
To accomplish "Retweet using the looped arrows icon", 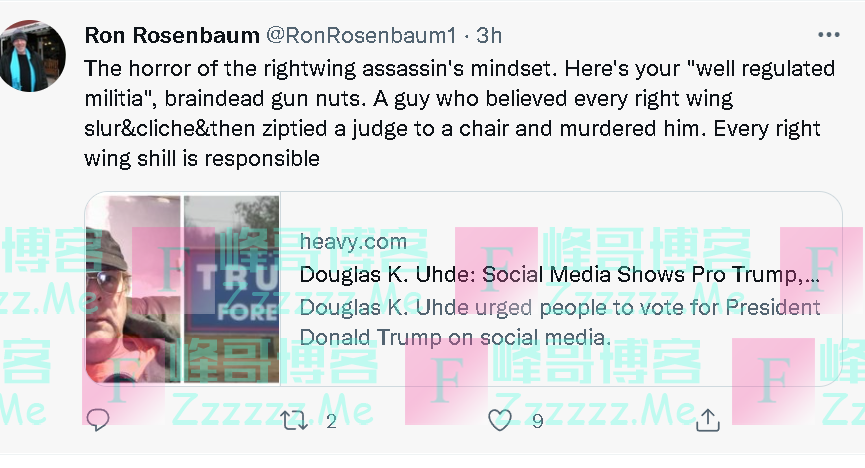I will (294, 421).
